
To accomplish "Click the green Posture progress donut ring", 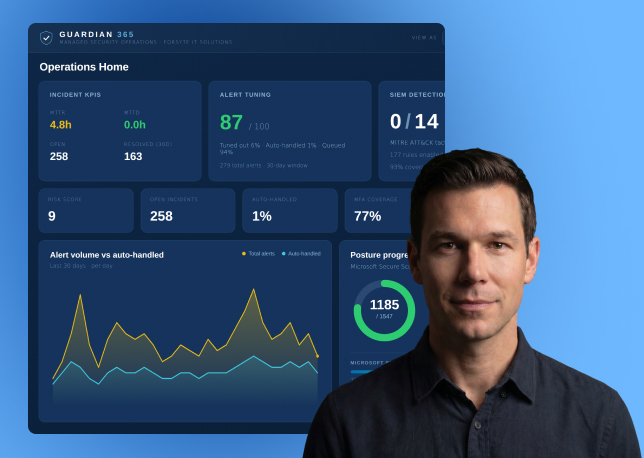I will (384, 311).
